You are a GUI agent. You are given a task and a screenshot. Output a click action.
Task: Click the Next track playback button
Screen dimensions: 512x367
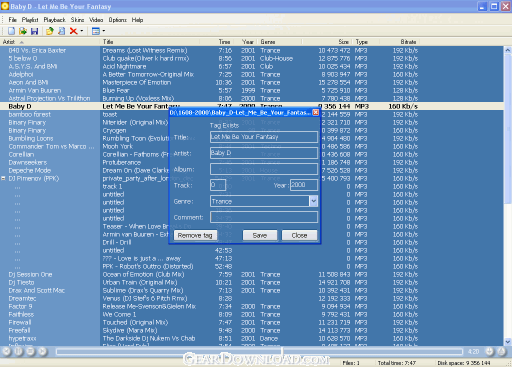pyautogui.click(x=42, y=351)
